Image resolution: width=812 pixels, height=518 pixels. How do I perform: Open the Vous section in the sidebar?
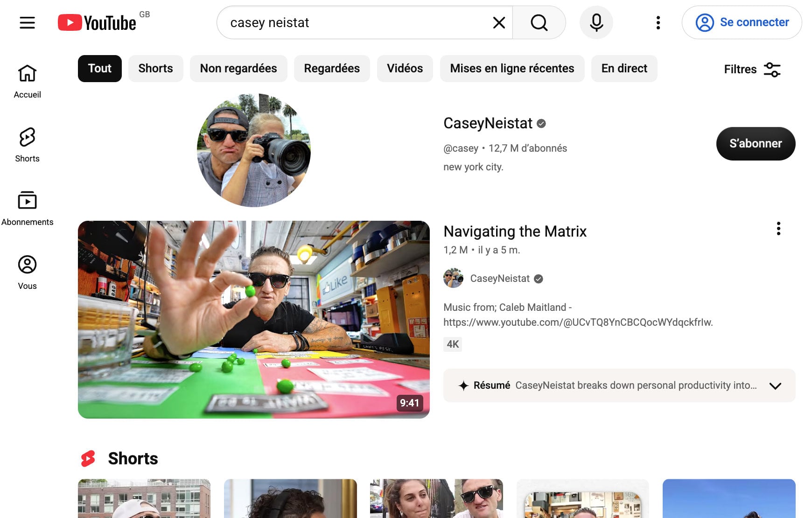pos(27,273)
